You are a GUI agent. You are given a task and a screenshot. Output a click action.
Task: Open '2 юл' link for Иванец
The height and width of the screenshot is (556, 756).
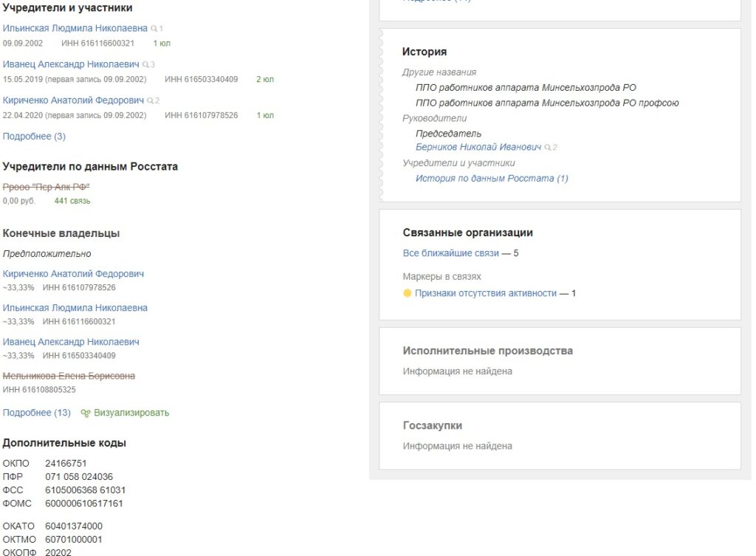265,79
